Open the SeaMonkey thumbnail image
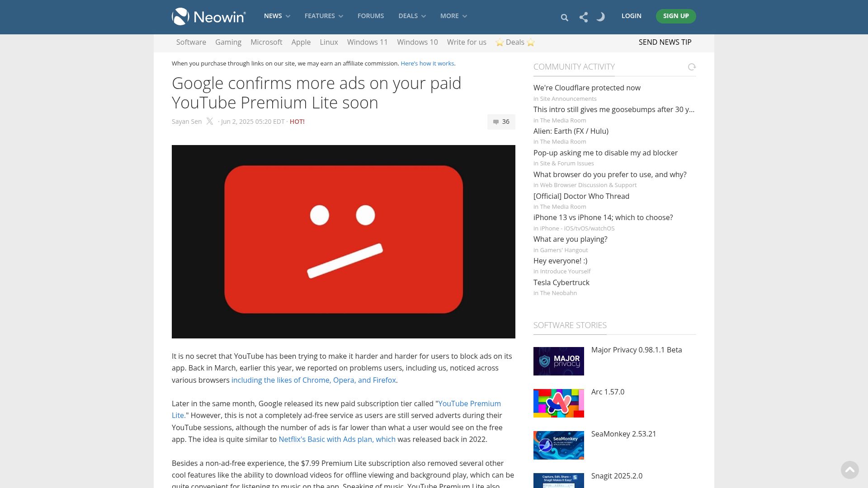 (x=559, y=445)
